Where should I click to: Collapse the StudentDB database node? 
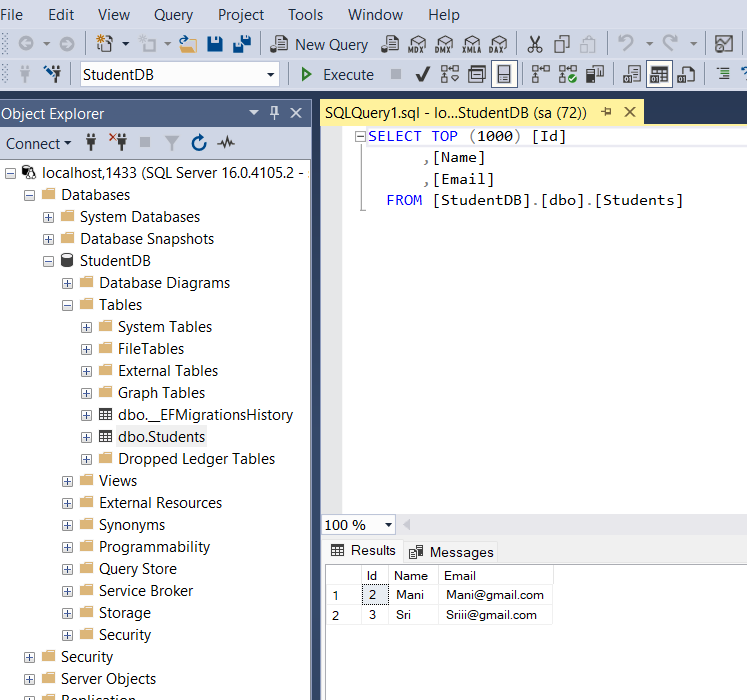49,261
